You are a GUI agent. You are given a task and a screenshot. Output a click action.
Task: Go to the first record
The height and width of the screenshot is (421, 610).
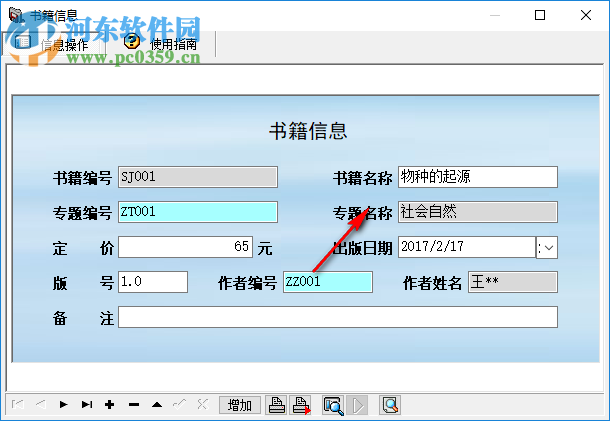pyautogui.click(x=18, y=405)
